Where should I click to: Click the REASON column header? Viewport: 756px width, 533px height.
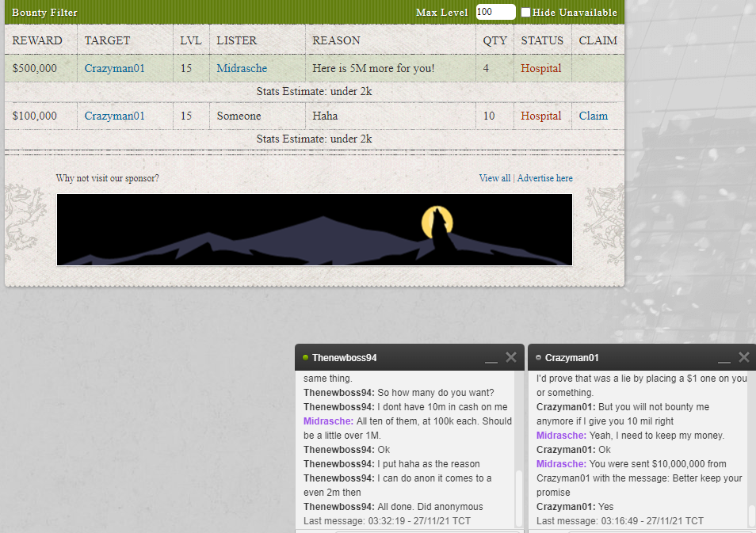[x=336, y=41]
